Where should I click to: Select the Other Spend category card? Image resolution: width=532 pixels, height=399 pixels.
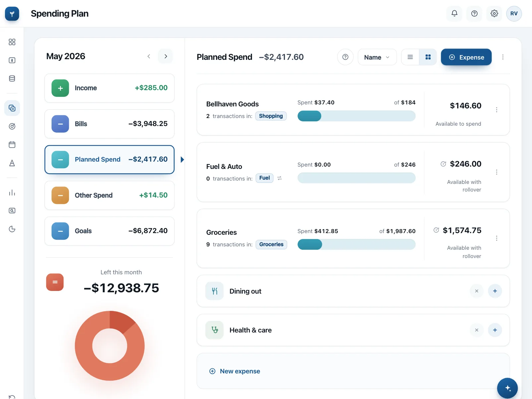109,195
